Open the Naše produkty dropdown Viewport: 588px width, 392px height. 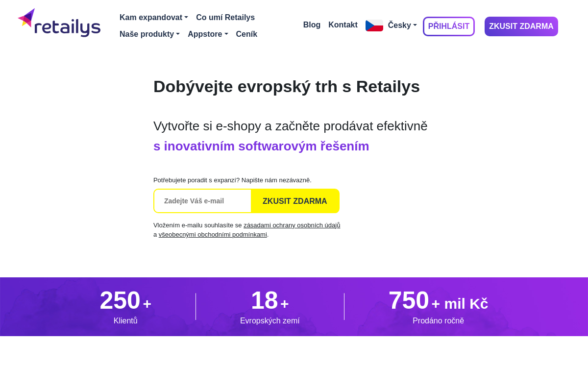pos(149,34)
